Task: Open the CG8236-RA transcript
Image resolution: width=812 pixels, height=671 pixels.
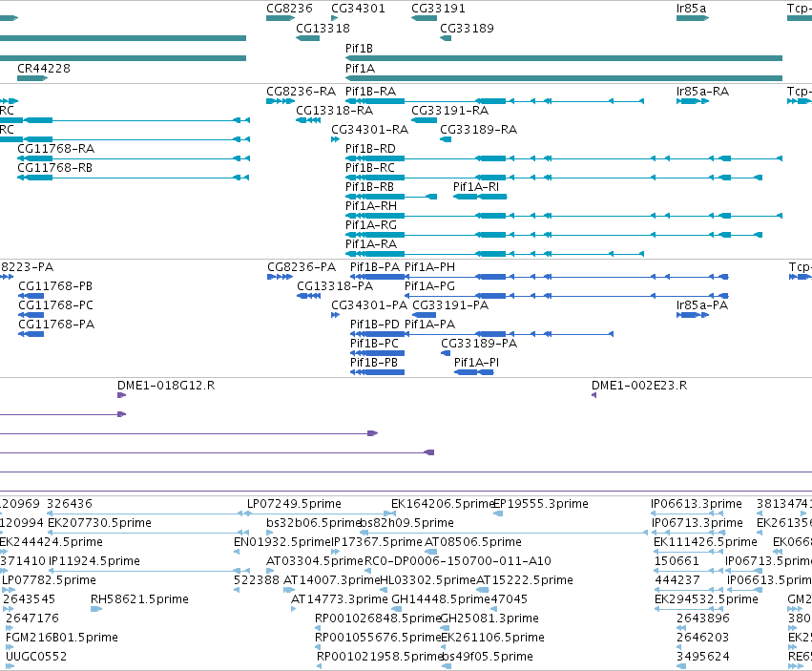Action: click(x=281, y=101)
